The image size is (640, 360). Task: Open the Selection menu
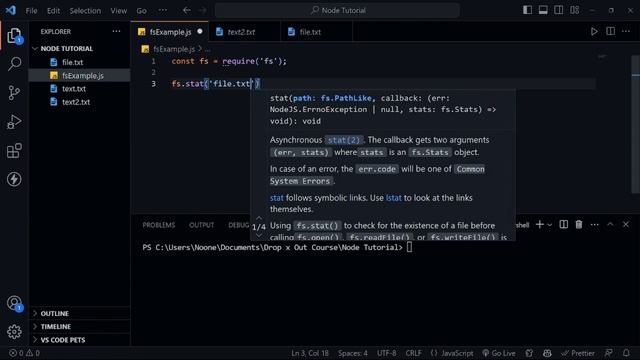coord(85,10)
